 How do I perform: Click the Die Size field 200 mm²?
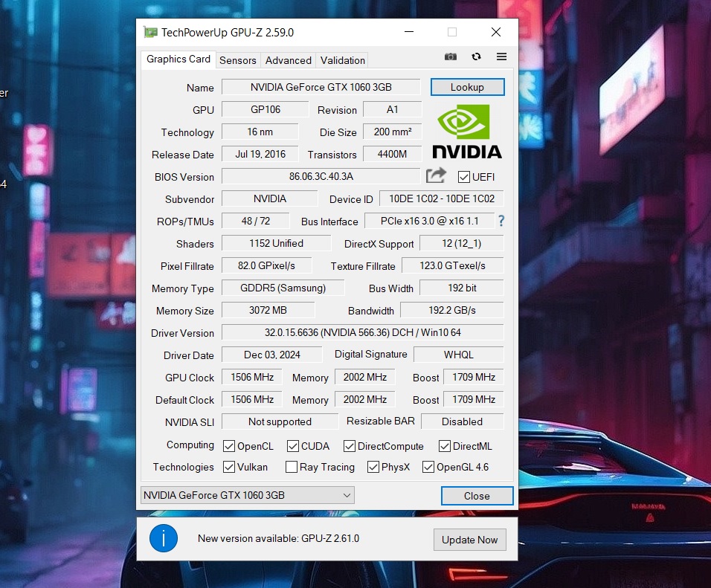click(x=393, y=132)
